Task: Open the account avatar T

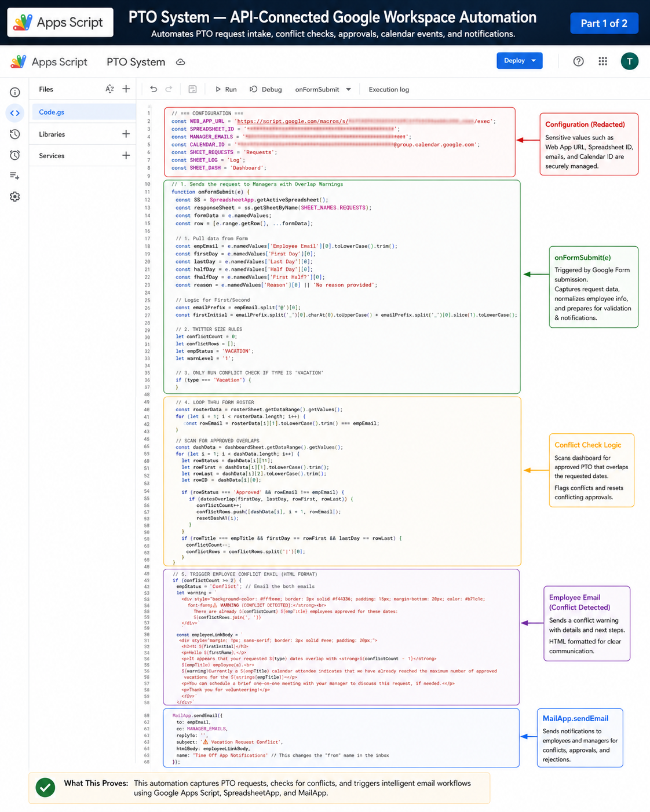Action: coord(630,61)
